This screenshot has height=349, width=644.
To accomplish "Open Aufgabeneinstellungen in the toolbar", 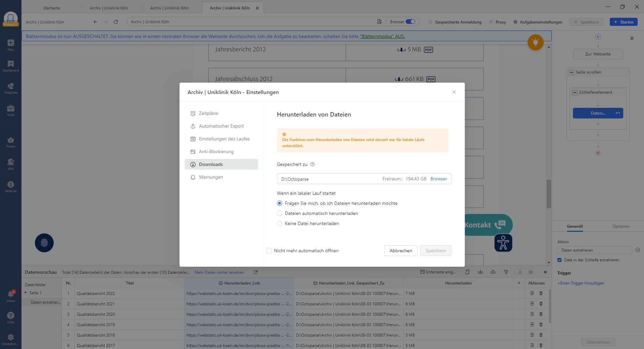I will (x=538, y=22).
